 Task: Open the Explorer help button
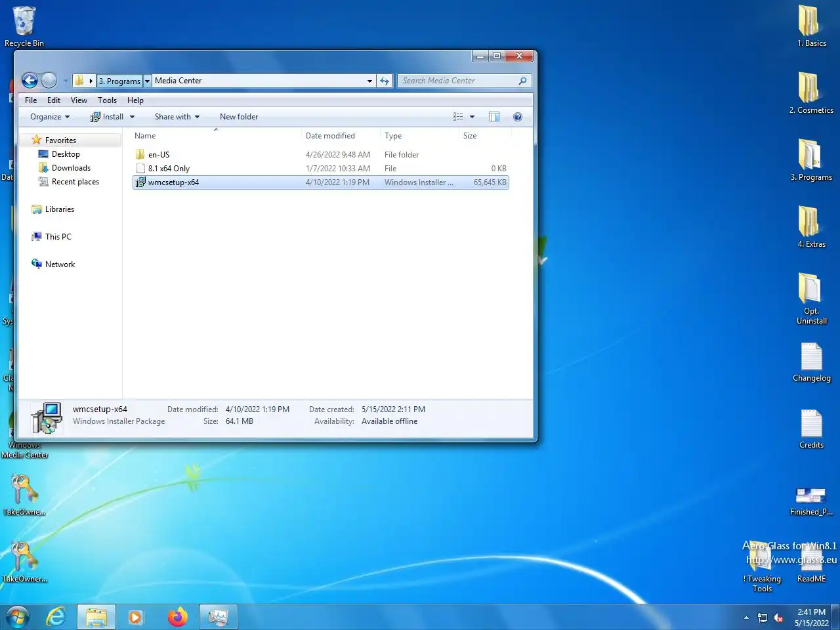(x=518, y=117)
